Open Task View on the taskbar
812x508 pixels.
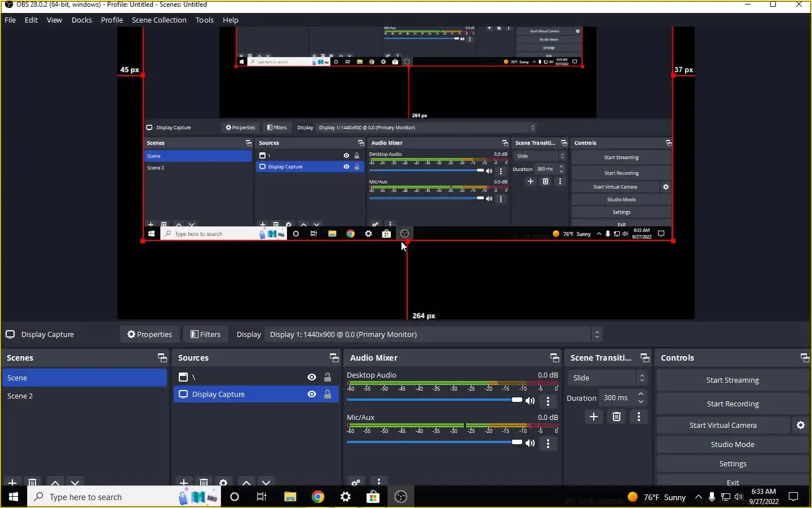262,497
